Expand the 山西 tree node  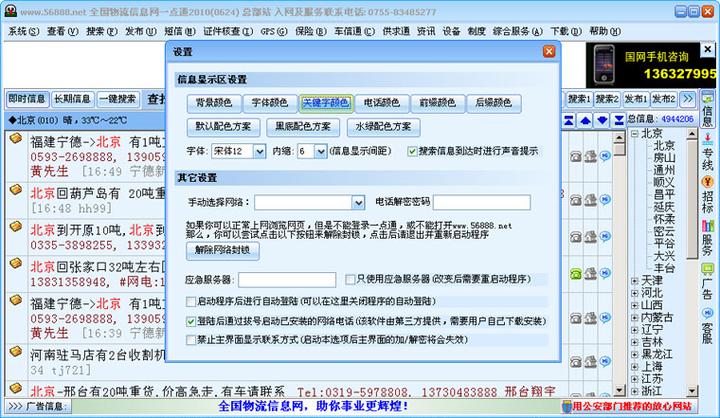point(635,305)
